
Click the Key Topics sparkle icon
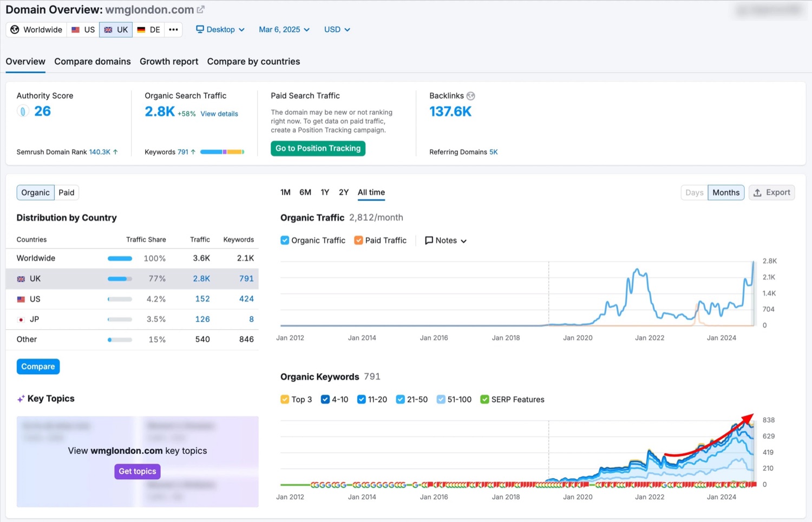coord(21,399)
